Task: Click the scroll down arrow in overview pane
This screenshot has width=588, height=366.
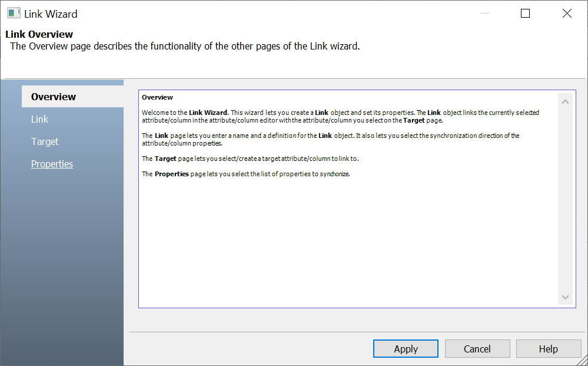Action: (x=566, y=298)
